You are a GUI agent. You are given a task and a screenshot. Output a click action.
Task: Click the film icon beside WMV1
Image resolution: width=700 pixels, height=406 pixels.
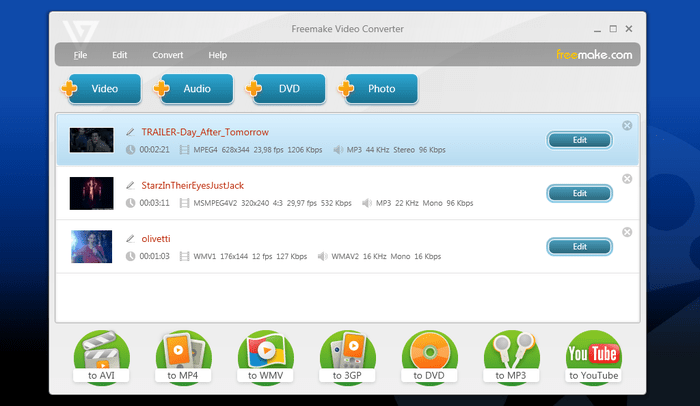click(x=184, y=256)
